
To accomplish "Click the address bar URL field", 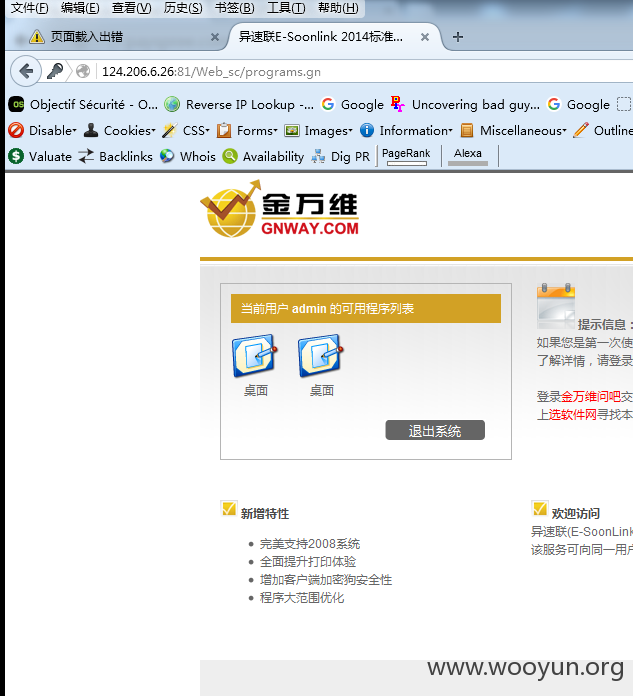I will click(x=364, y=71).
